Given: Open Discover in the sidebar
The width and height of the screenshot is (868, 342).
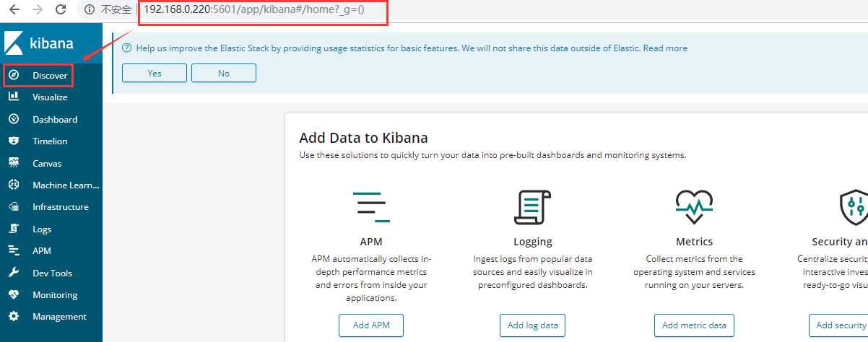Looking at the screenshot, I should [51, 75].
